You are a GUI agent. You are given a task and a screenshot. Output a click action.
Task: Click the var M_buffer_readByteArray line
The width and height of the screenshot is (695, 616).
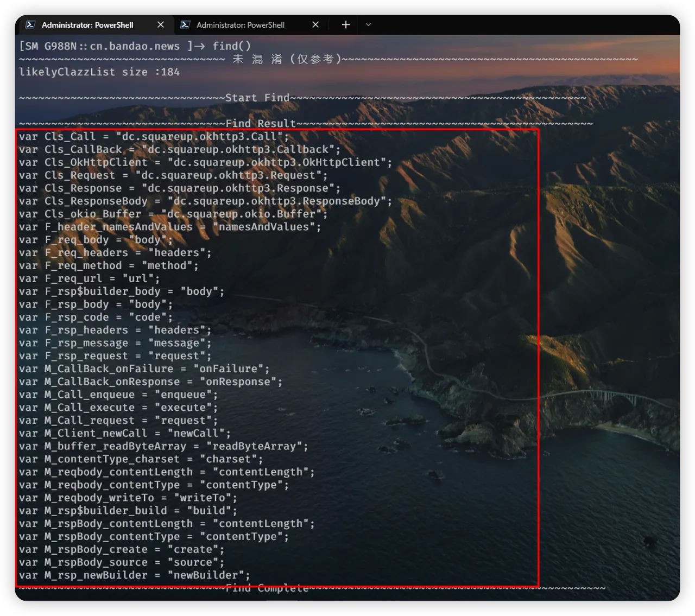coord(163,446)
